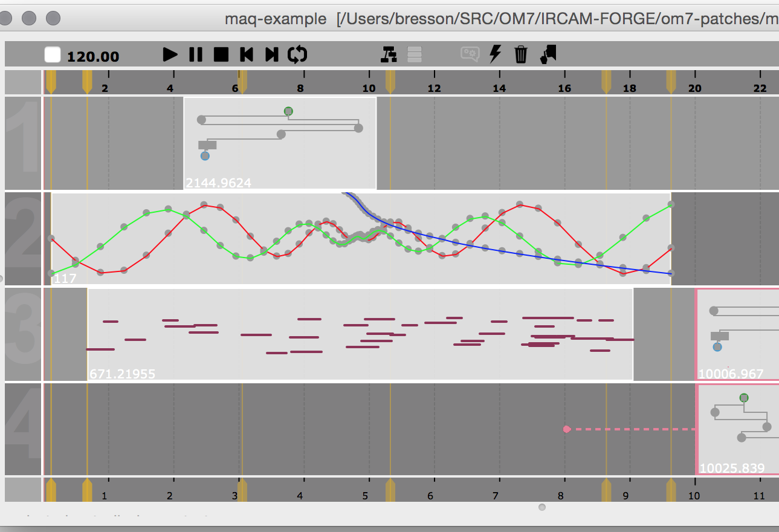Select the curve box labeled 117
Screen dimensions: 779x532
coord(361,238)
